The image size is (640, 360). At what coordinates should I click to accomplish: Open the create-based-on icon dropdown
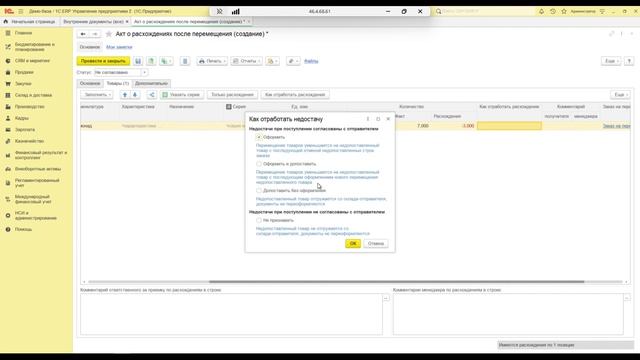pos(166,61)
